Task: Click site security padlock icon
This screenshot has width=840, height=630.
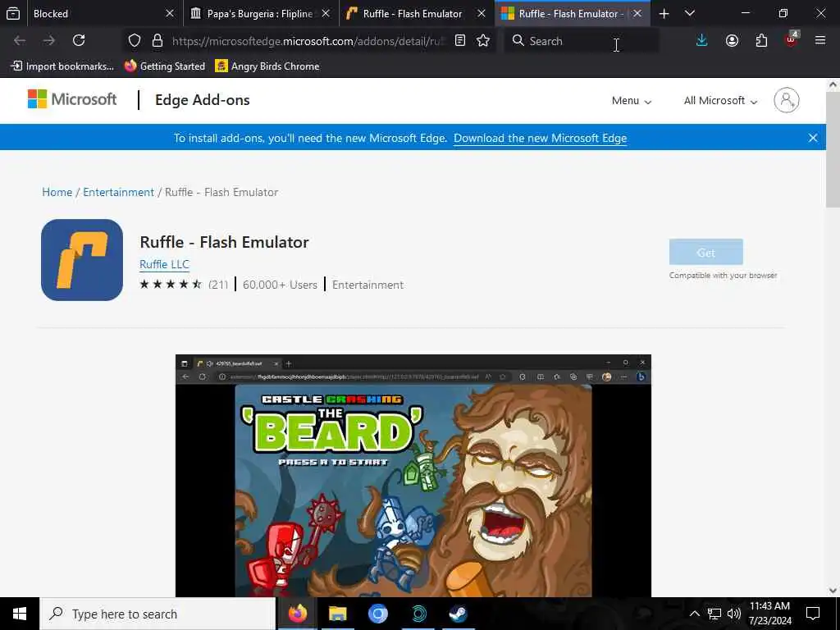Action: pos(157,41)
